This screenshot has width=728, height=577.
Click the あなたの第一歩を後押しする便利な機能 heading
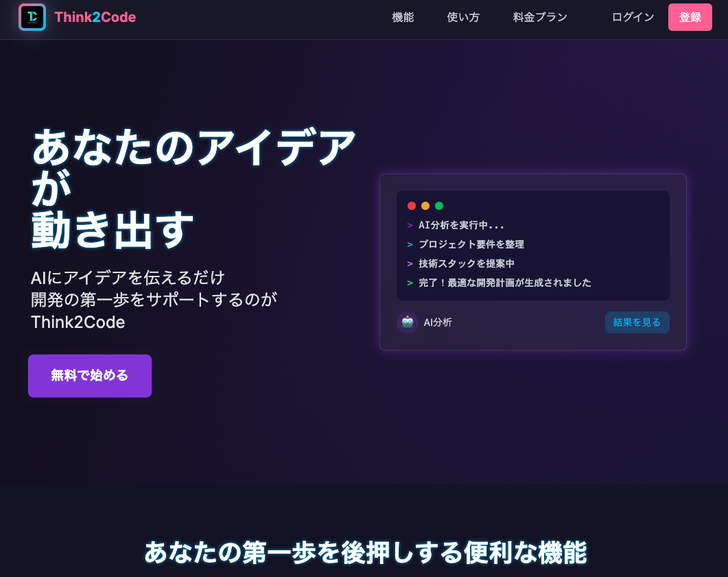(365, 552)
